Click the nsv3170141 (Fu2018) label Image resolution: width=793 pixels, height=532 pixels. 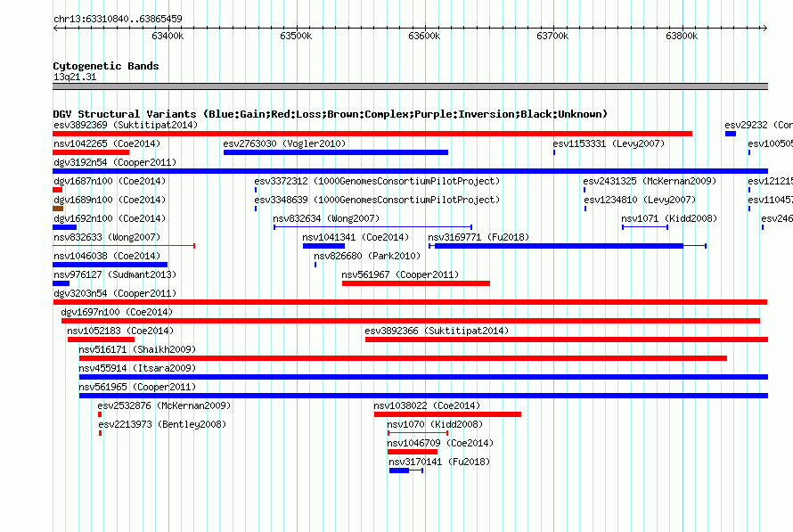439,462
